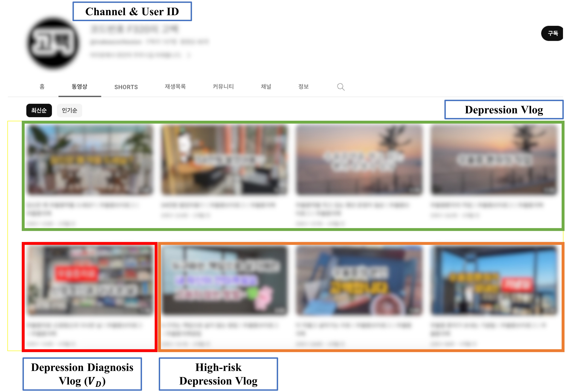Open fourth top-row sunset thumbnail
Screen dimensions: 571x392
494,160
